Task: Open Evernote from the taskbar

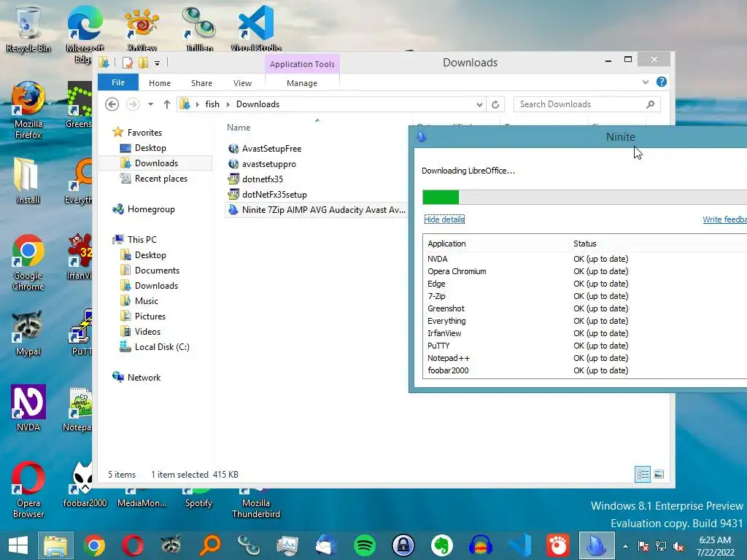Action: (x=441, y=545)
